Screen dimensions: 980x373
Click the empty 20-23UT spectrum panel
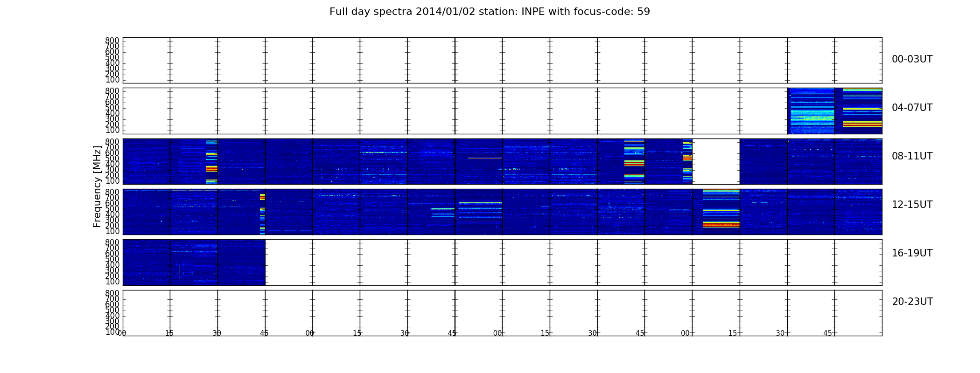pyautogui.click(x=502, y=313)
